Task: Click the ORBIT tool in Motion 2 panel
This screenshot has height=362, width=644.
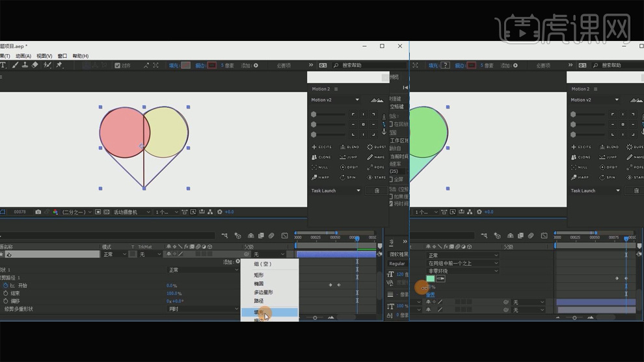Action: click(x=349, y=167)
